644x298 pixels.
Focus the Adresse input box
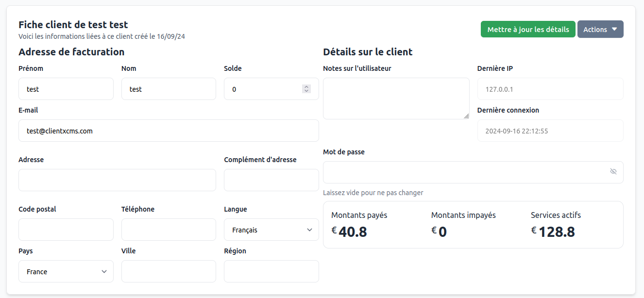117,181
